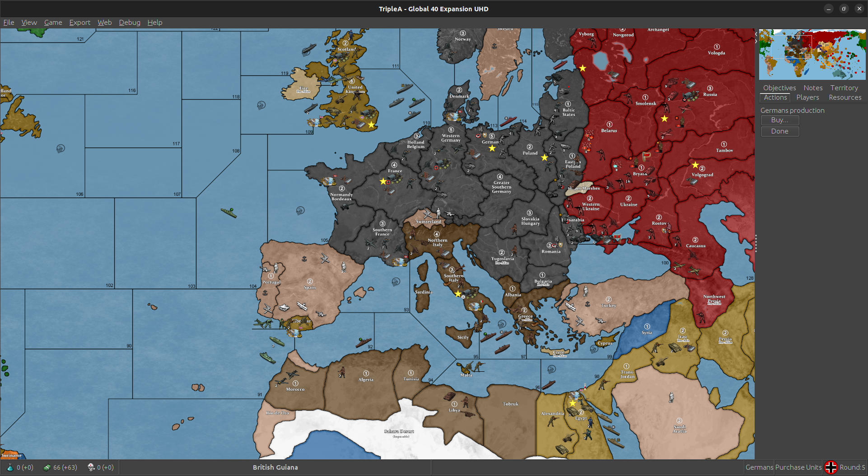Click the skull resource icon
868x476 pixels.
(x=91, y=467)
